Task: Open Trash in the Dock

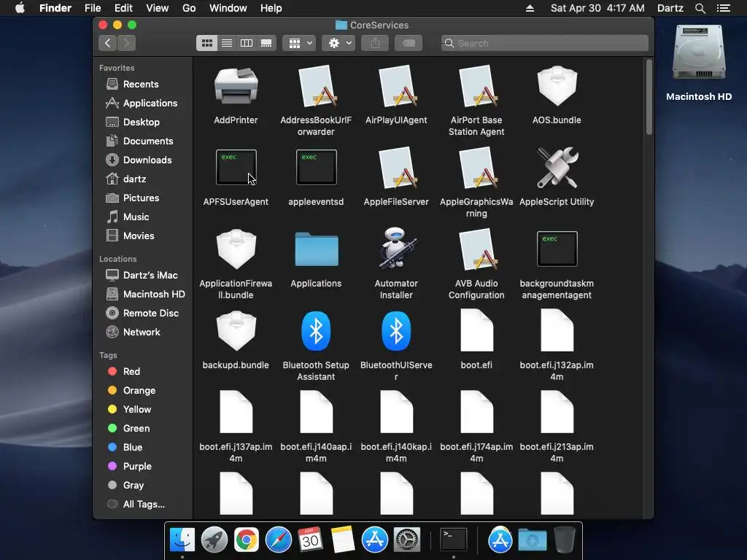Action: pyautogui.click(x=565, y=540)
